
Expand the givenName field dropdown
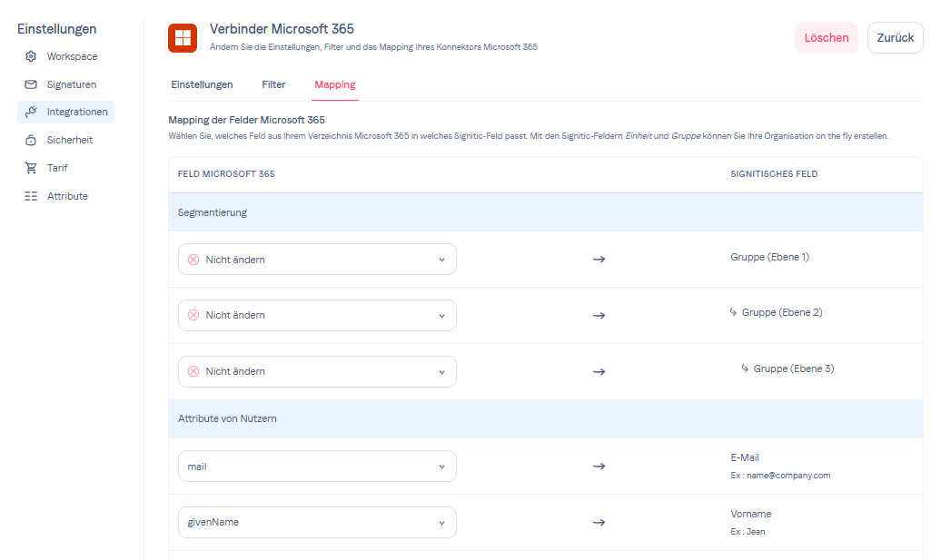click(317, 523)
